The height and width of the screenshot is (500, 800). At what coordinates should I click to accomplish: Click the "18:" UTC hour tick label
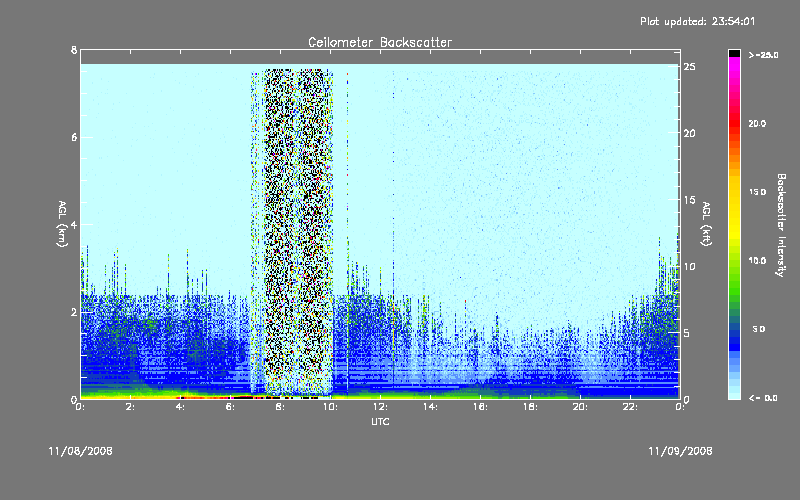click(x=531, y=407)
